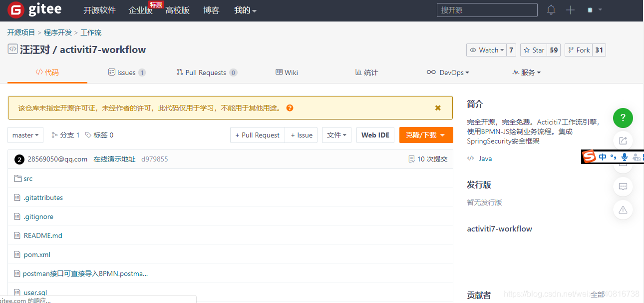Open the plus create-new icon
The width and height of the screenshot is (644, 303).
pyautogui.click(x=571, y=10)
